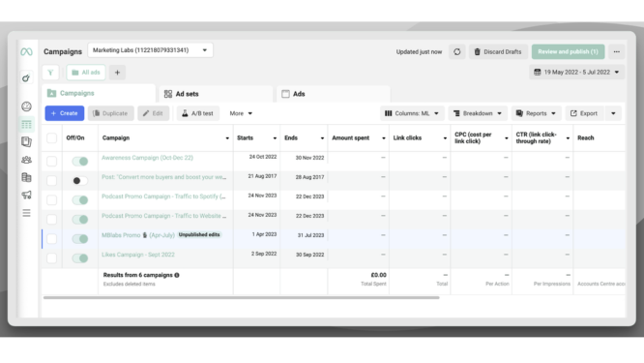Toggle on the Post: Convert more buyers switch
The image size is (644, 363).
coord(80,180)
